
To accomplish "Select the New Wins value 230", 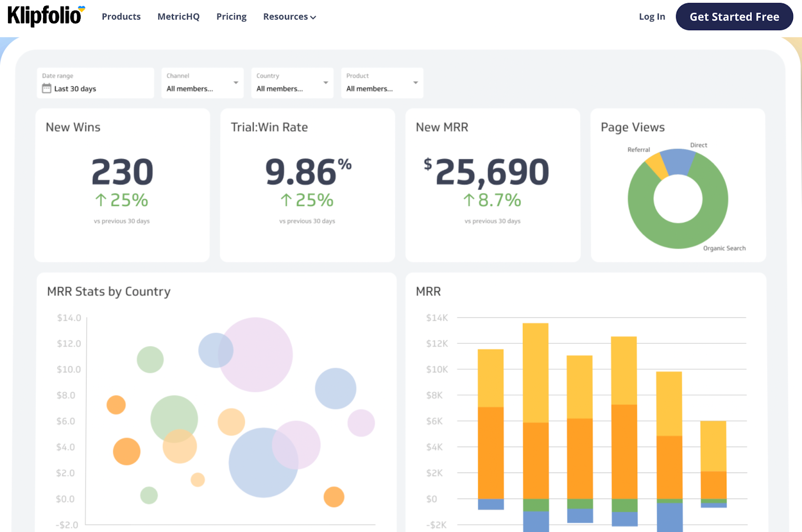I will tap(122, 172).
